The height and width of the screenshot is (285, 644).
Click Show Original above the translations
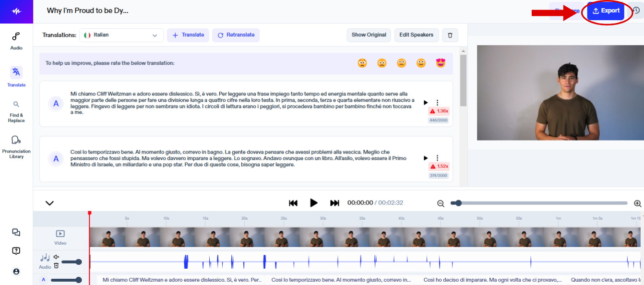(x=369, y=35)
